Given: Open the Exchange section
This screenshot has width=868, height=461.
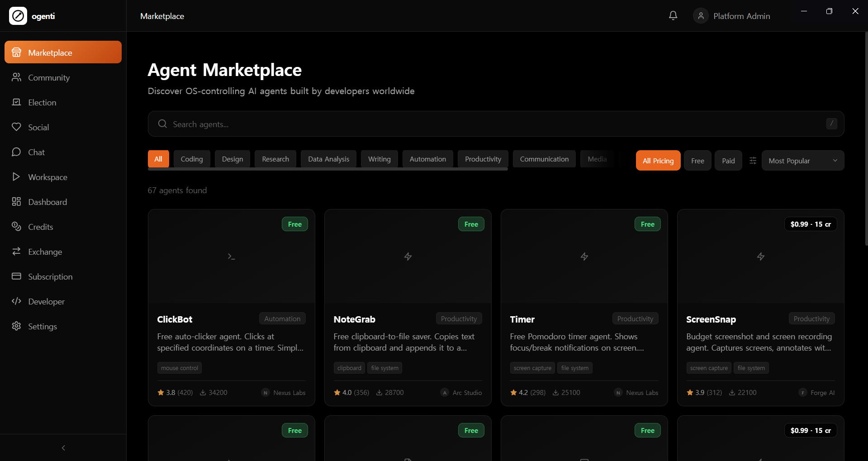Looking at the screenshot, I should pos(45,252).
